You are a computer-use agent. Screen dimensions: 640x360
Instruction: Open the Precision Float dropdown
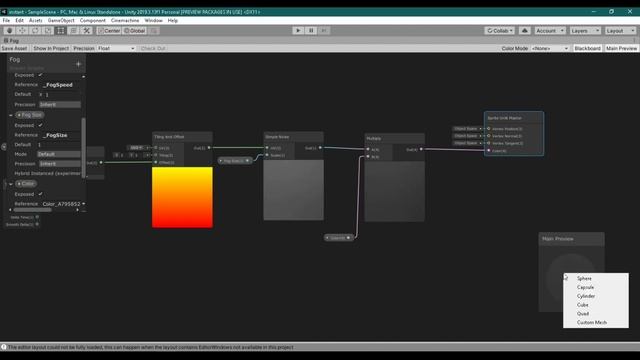116,48
